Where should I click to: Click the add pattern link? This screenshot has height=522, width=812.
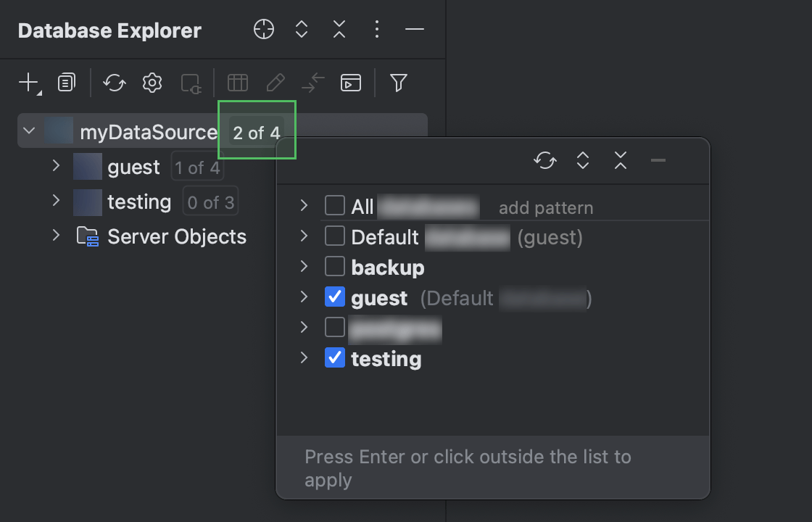coord(545,207)
